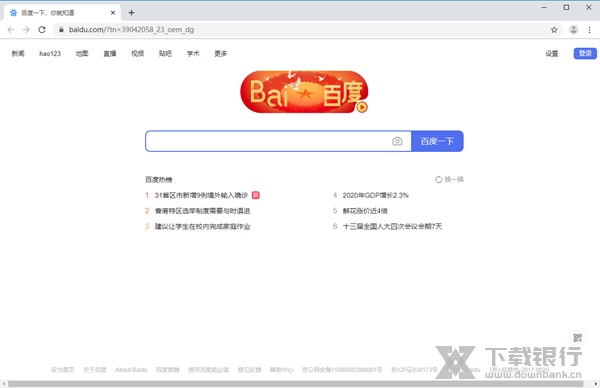Open the 新闻 navigation link
The image size is (600, 388).
[x=18, y=54]
